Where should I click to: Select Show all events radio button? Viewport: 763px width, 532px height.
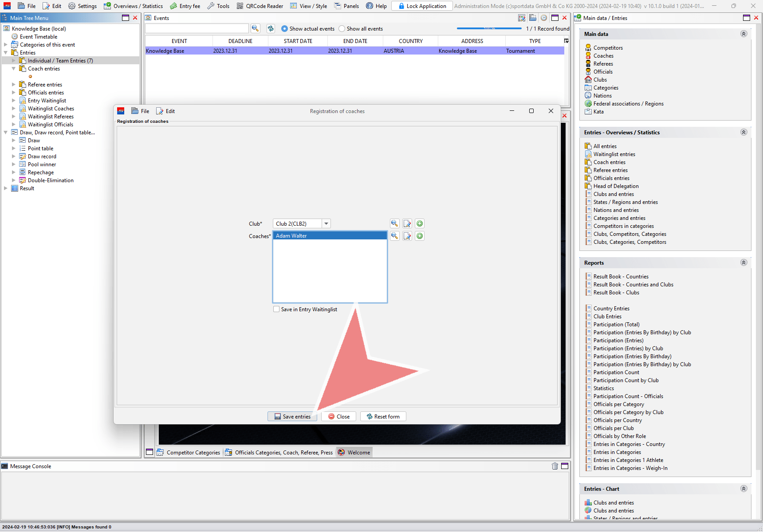click(342, 29)
